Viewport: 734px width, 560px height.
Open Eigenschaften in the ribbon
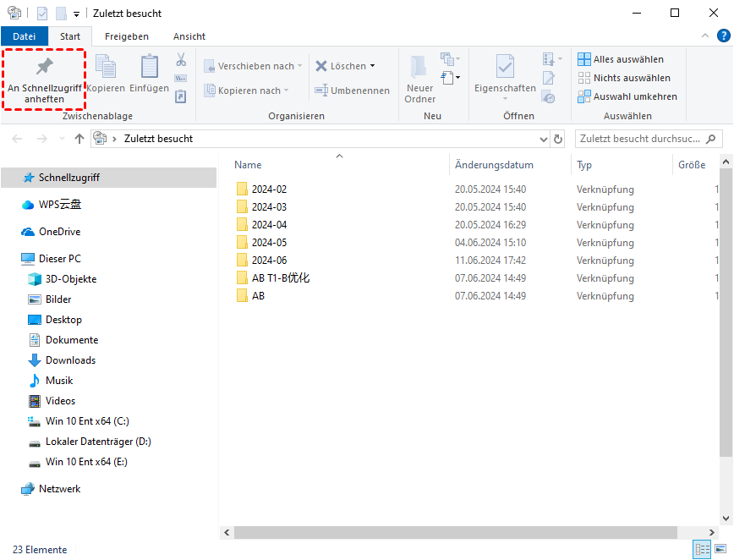(x=505, y=75)
